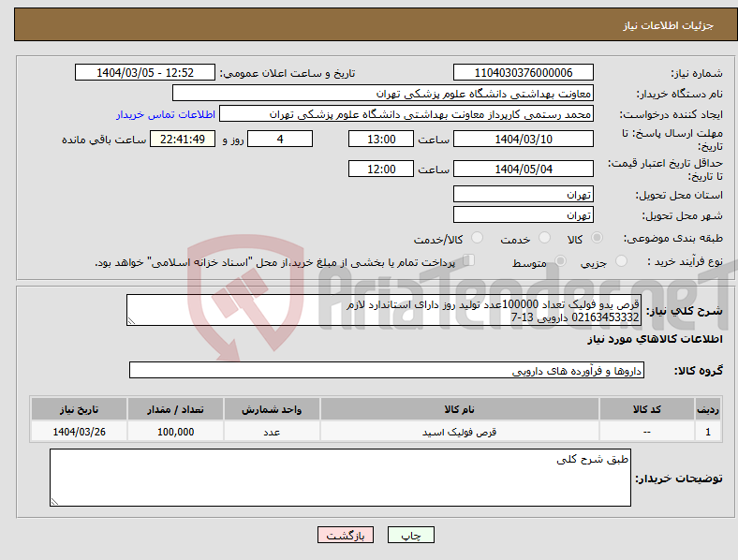Image resolution: width=738 pixels, height=560 pixels.
Task: Click the deadline time field 13:00
Action: coord(381,139)
